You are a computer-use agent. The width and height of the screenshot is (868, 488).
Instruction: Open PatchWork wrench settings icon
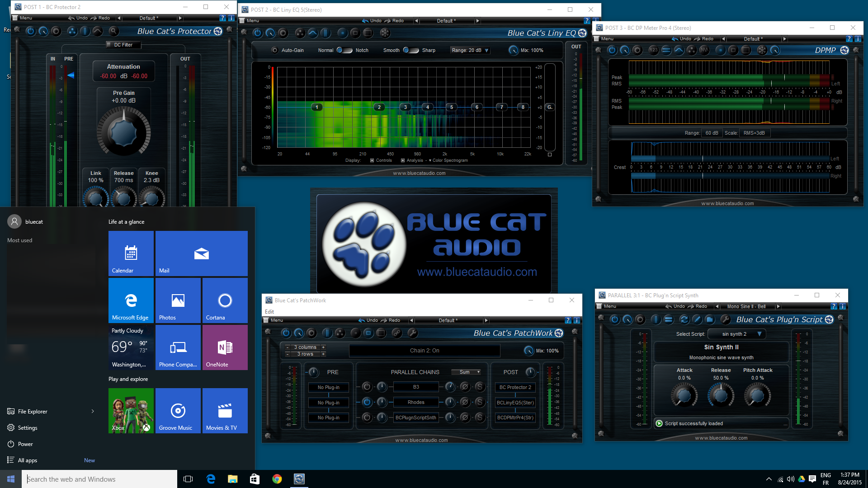point(412,333)
